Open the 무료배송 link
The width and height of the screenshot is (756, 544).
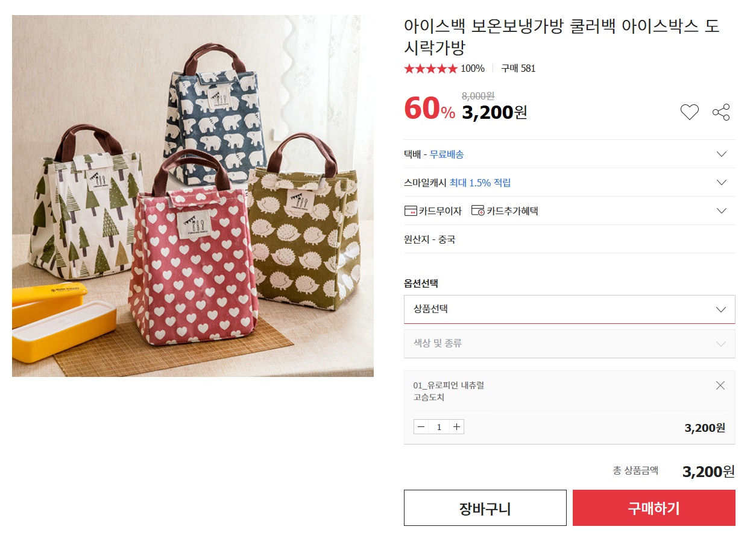(447, 154)
